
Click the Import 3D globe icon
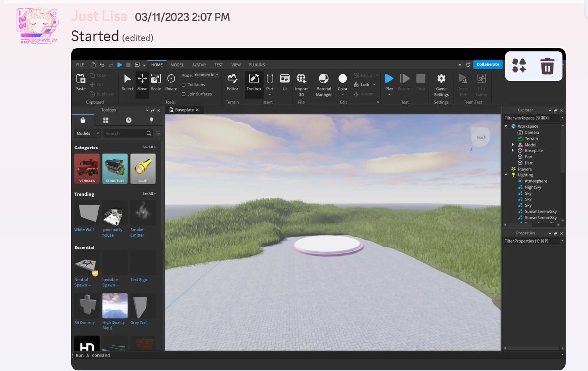[x=301, y=78]
